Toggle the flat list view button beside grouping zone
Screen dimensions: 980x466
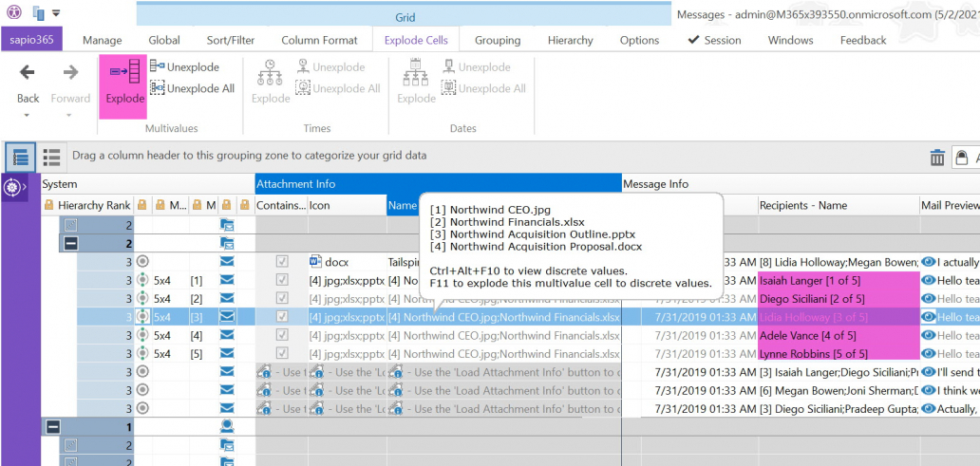pyautogui.click(x=51, y=157)
